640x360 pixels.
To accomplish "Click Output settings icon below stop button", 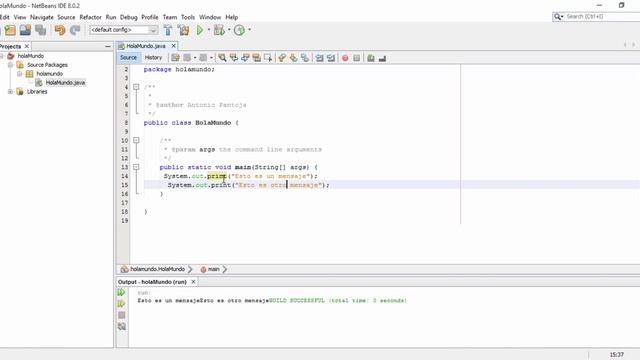I will point(122,327).
